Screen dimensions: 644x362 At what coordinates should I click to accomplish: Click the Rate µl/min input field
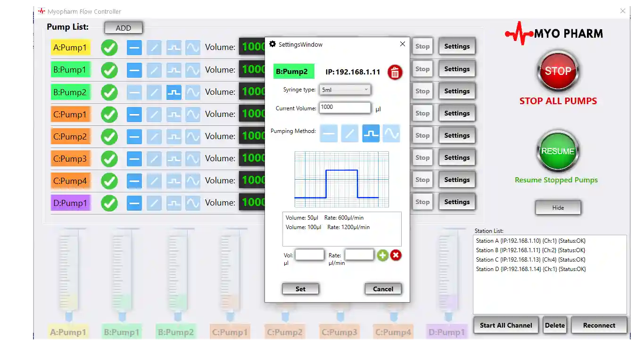359,255
